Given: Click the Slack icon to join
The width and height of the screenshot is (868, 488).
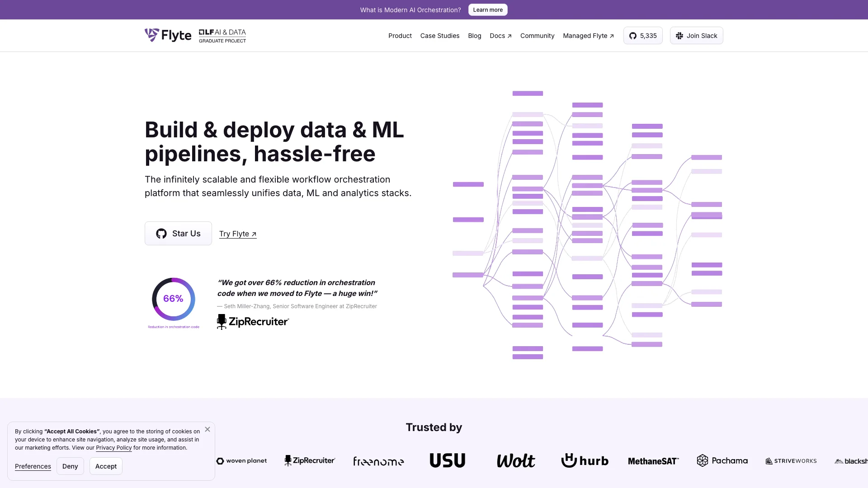Looking at the screenshot, I should tap(679, 36).
